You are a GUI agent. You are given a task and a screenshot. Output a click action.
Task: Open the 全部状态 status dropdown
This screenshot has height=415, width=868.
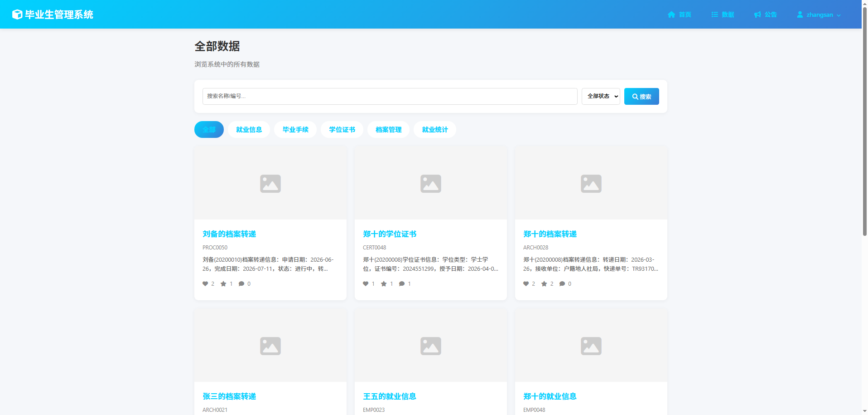point(601,96)
